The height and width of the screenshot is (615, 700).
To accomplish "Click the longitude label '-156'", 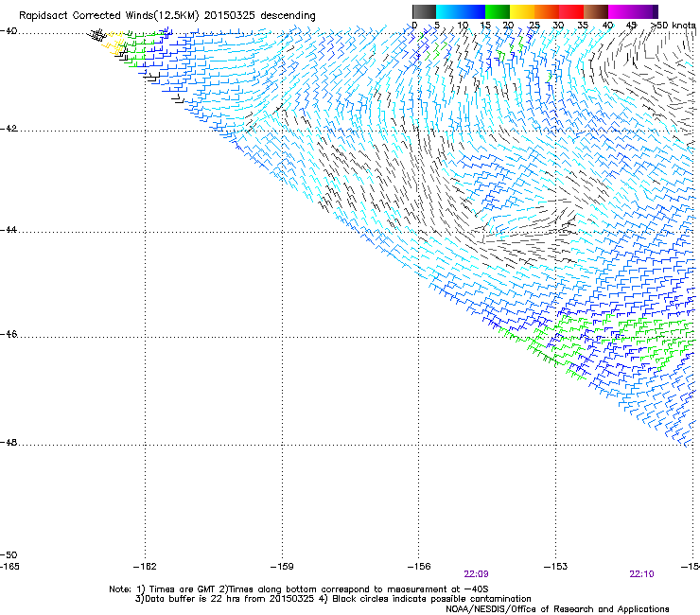I will 419,567.
